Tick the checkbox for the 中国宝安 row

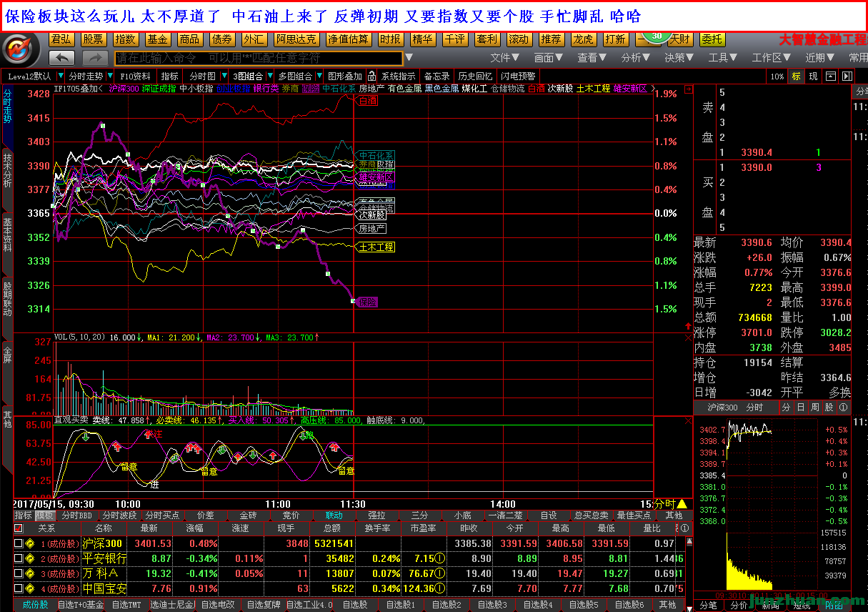19,588
